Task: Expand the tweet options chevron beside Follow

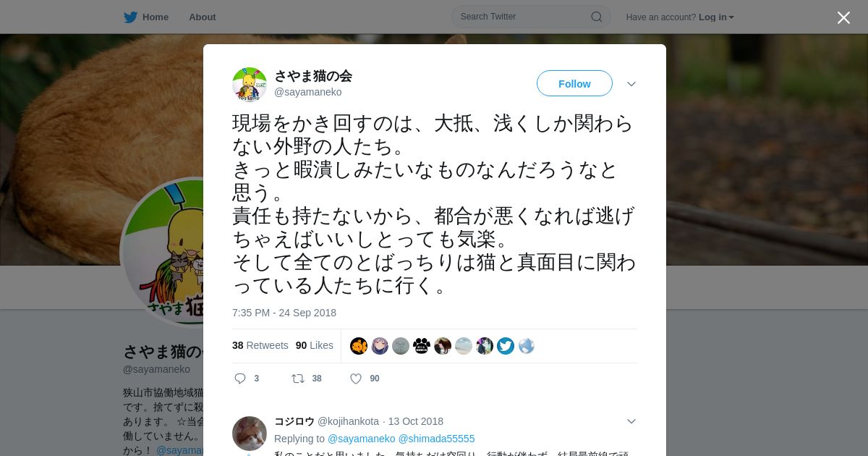Action: (x=631, y=84)
